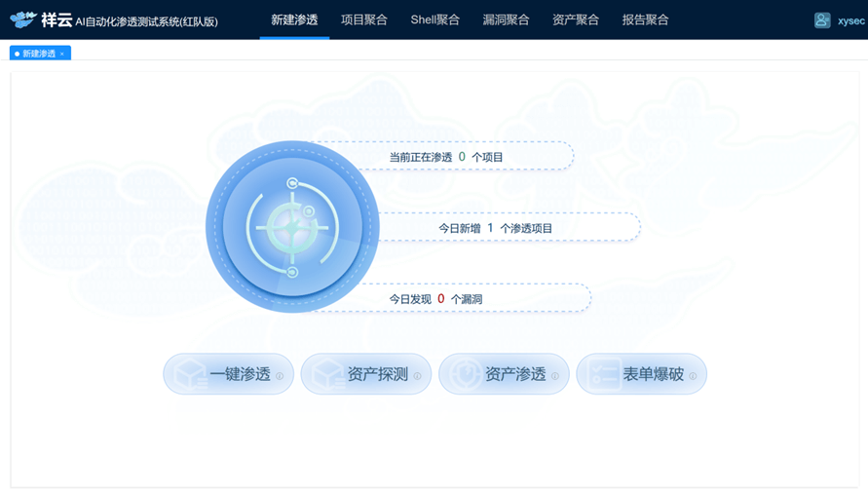Select the 资产聚合 menu
Viewport: 868px width, 493px height.
pos(576,19)
